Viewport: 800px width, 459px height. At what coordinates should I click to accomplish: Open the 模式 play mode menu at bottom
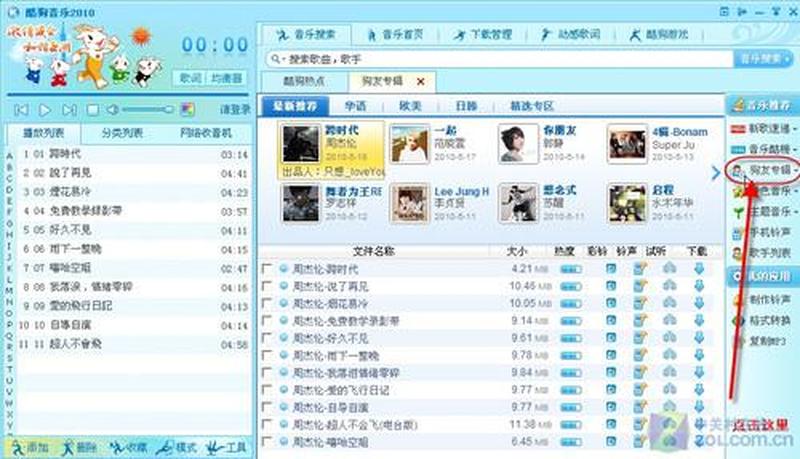(x=177, y=448)
